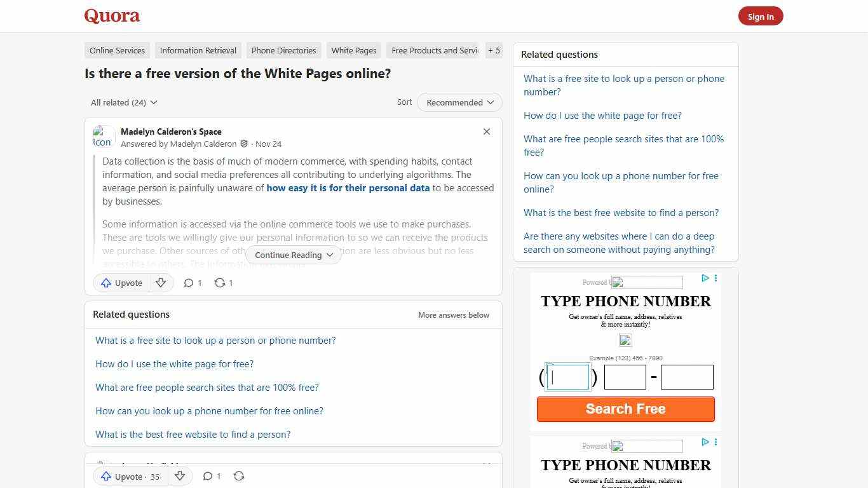Image resolution: width=868 pixels, height=488 pixels.
Task: Click the Quora logo
Action: [111, 16]
